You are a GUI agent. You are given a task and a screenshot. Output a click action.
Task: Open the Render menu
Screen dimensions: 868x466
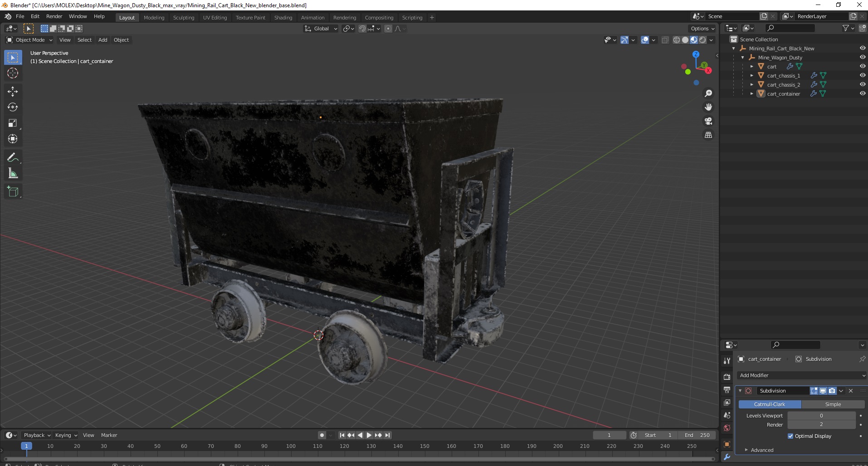pyautogui.click(x=54, y=16)
